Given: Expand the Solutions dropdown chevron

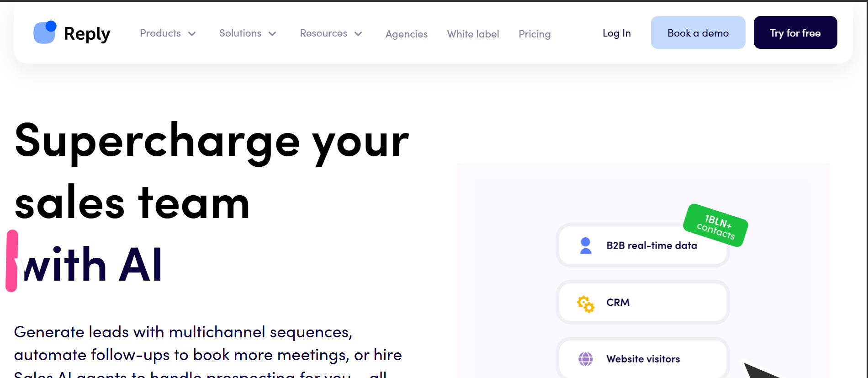Looking at the screenshot, I should pyautogui.click(x=272, y=34).
